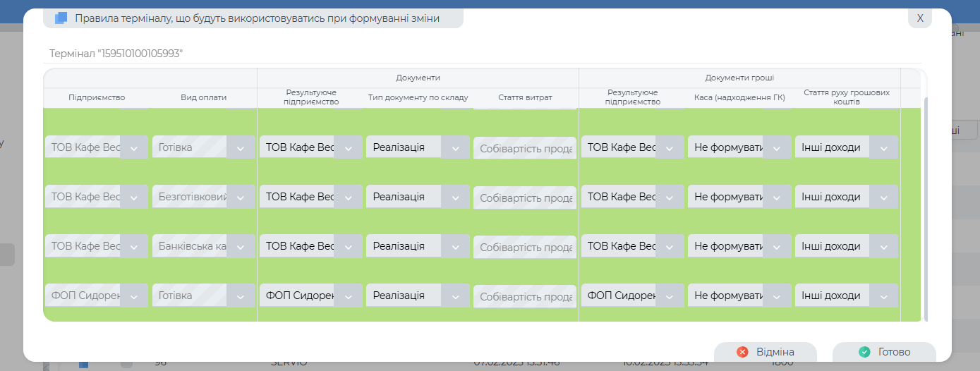Click the Вид оплати column header

[x=204, y=97]
